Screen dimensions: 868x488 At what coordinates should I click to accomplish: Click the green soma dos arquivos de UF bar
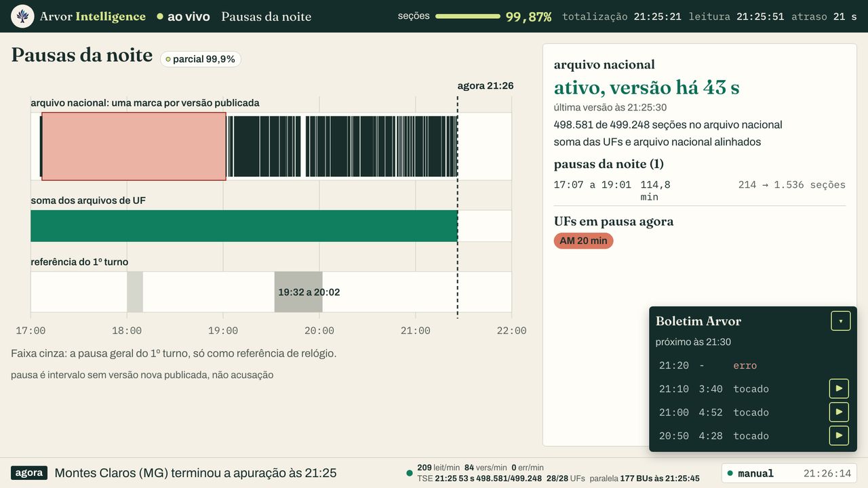pos(244,226)
